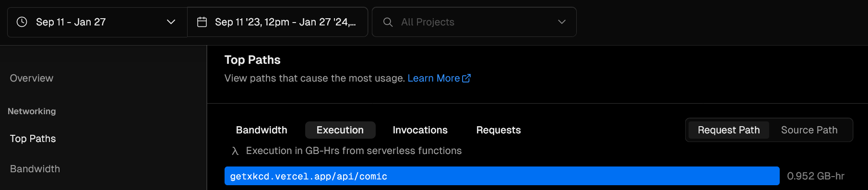Go to Overview in the sidebar
868x190 pixels.
pos(32,78)
